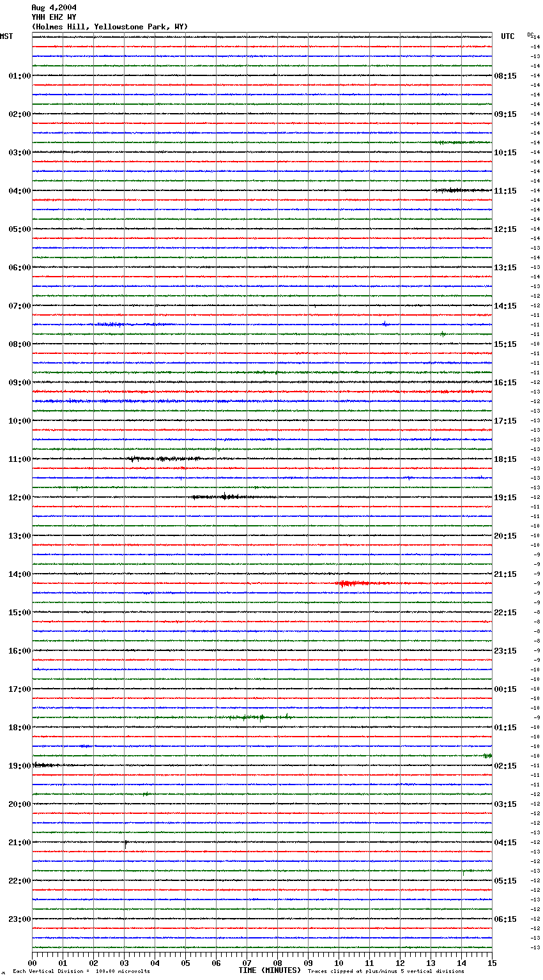Click the black burst starting the 19:00 trace

[48, 765]
